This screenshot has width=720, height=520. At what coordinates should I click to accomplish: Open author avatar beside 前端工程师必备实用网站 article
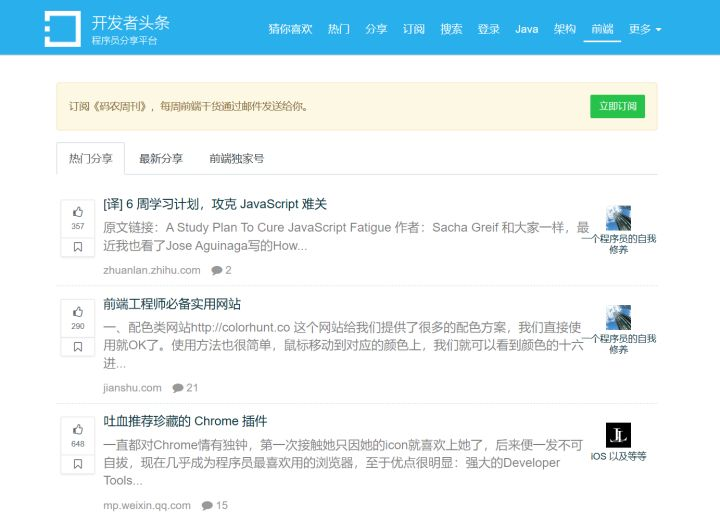(618, 317)
